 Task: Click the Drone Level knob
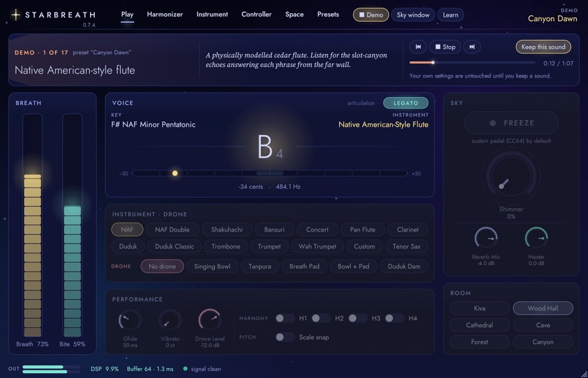coord(210,320)
